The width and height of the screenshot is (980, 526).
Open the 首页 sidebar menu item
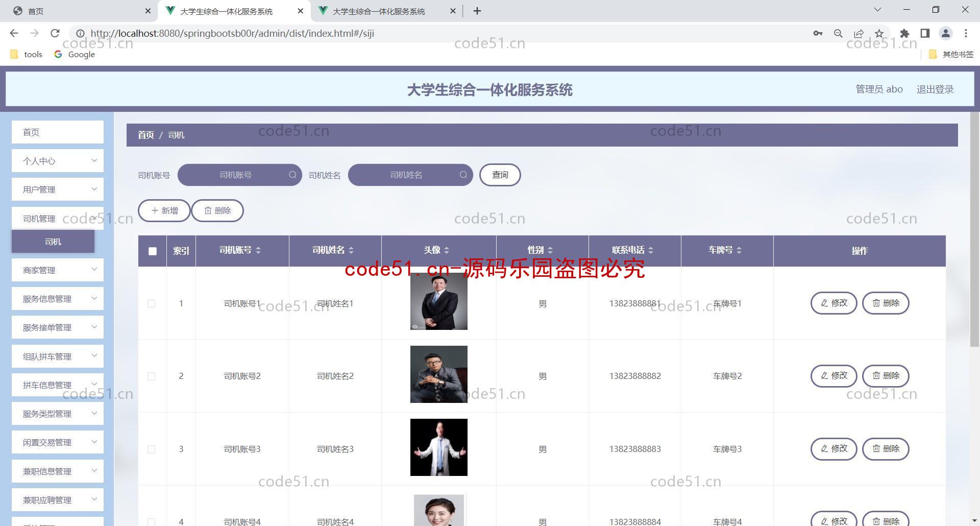coord(58,132)
